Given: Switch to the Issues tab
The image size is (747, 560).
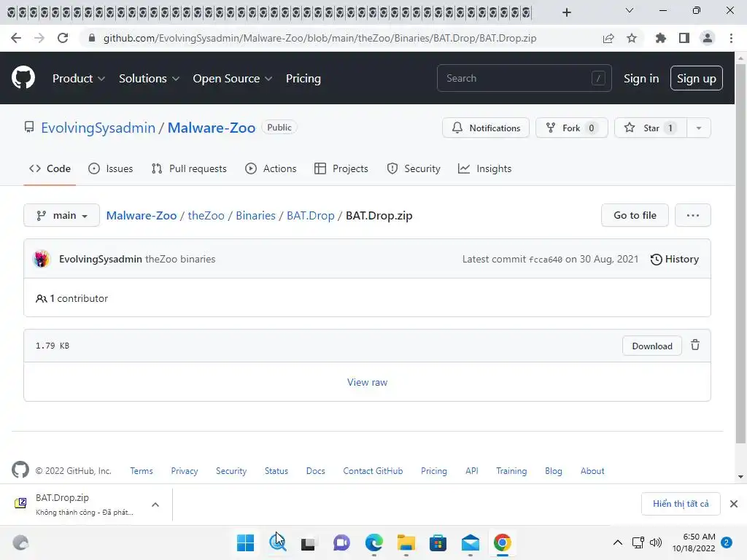Looking at the screenshot, I should pos(111,168).
